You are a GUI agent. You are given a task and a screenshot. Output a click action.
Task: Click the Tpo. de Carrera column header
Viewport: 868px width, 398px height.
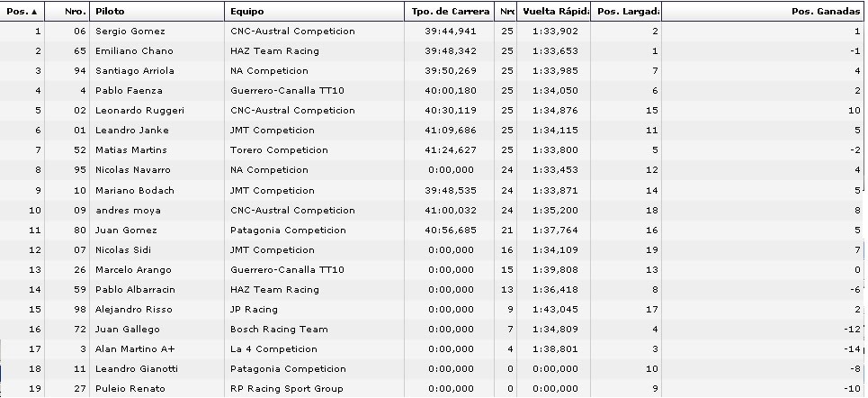pyautogui.click(x=449, y=11)
